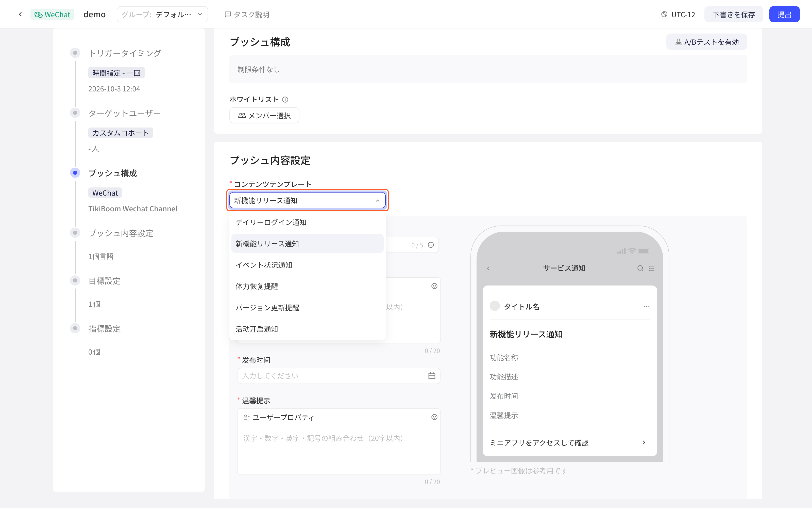
Task: Click the back chevron in phone preview
Action: 488,268
